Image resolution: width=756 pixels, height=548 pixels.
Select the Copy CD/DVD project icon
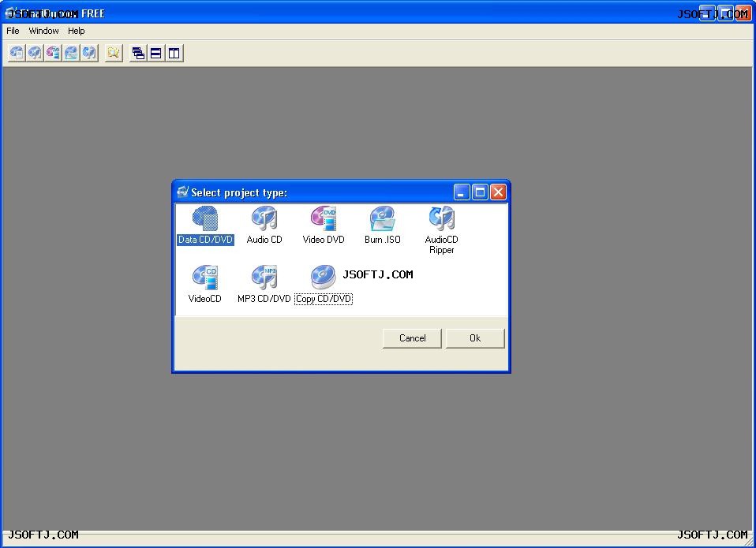324,278
